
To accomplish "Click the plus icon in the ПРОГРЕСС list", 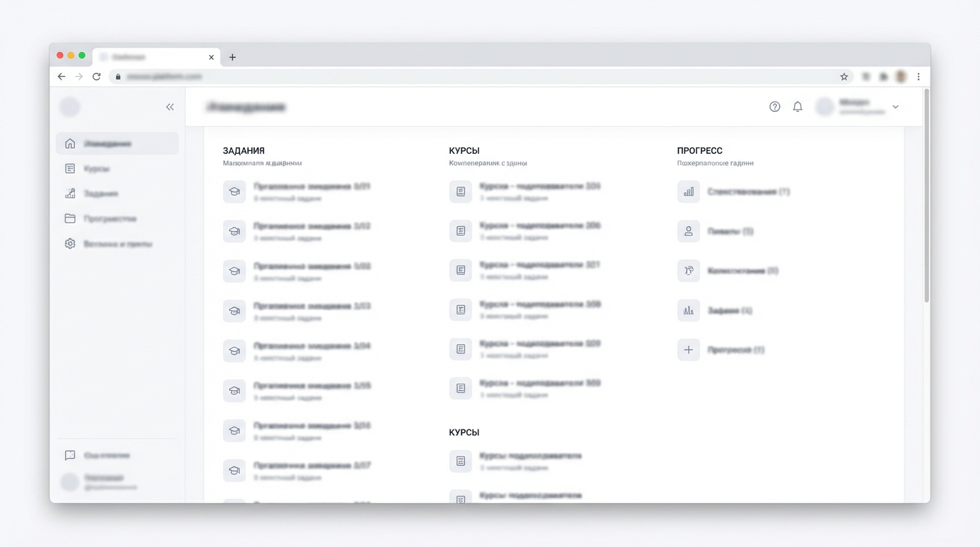I will coord(688,350).
